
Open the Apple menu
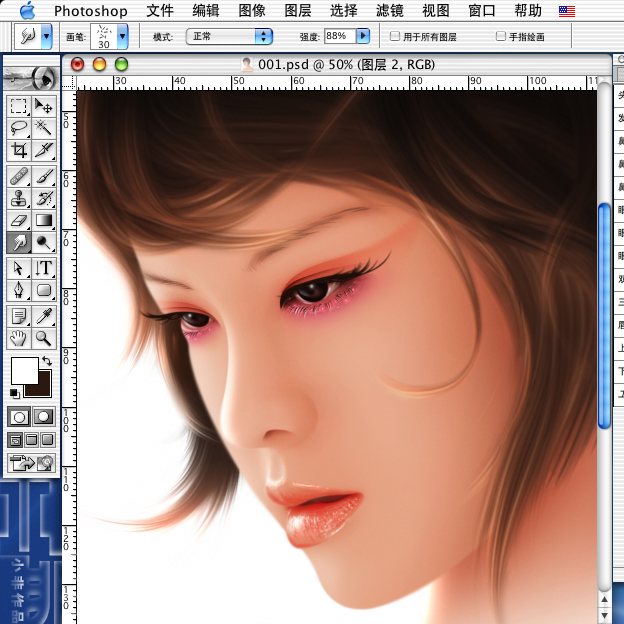tap(27, 10)
